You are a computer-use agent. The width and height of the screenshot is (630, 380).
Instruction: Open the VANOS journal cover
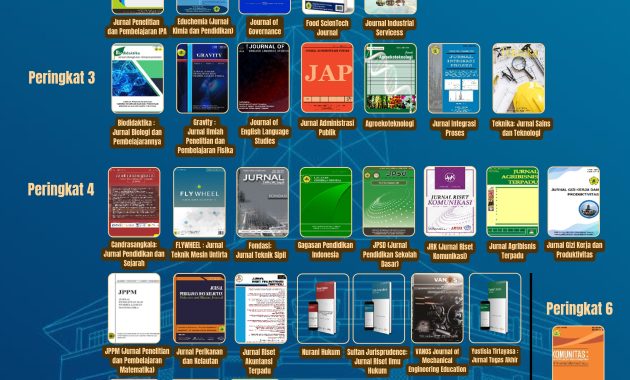(x=437, y=308)
